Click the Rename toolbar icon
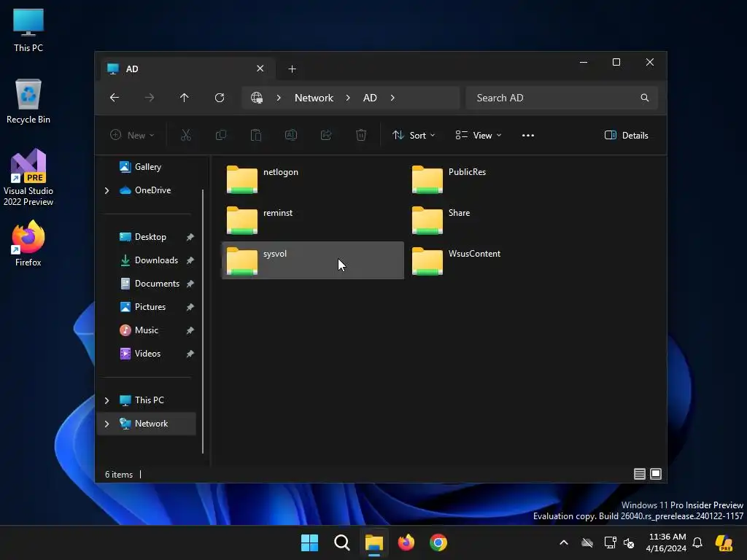Viewport: 747px width, 560px height. pyautogui.click(x=291, y=135)
